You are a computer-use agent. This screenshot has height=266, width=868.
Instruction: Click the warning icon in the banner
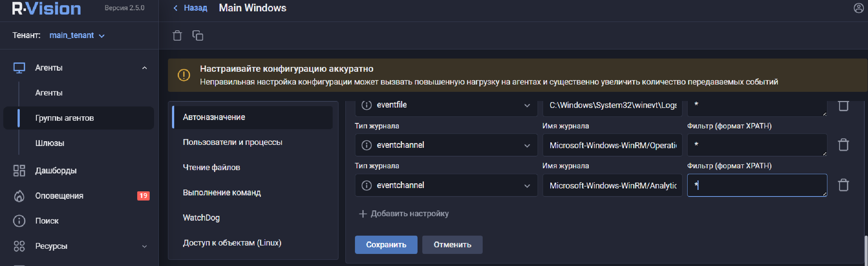(x=184, y=75)
